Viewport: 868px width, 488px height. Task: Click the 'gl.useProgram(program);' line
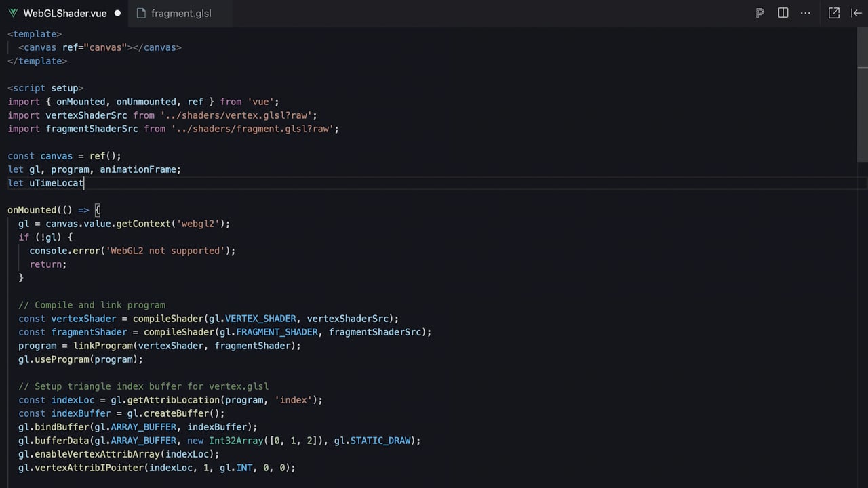point(81,359)
